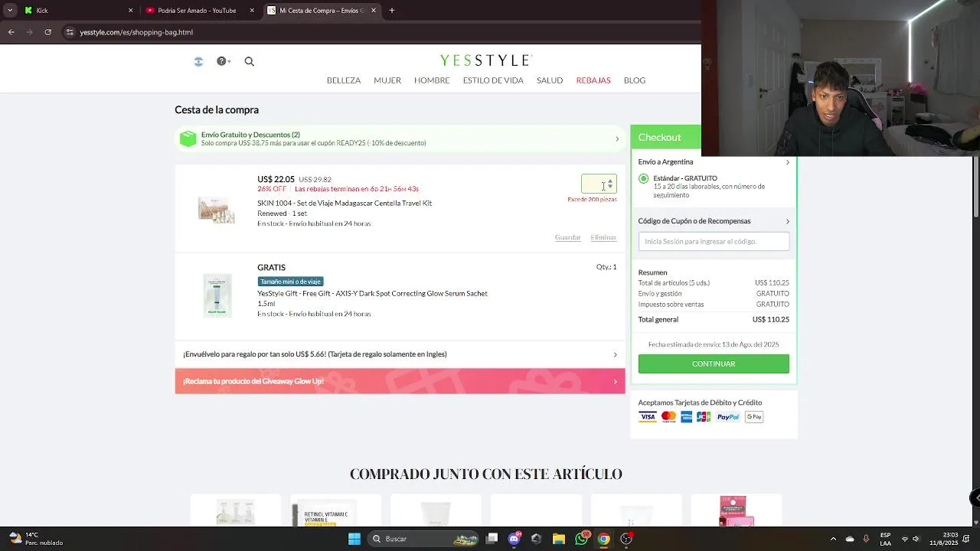Open the help question-mark menu
The width and height of the screenshot is (980, 551).
223,61
